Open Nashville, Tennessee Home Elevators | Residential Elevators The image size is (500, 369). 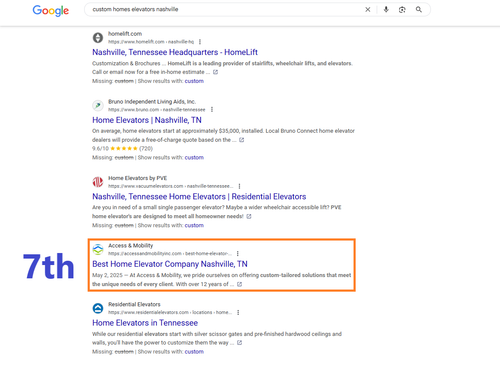199,197
